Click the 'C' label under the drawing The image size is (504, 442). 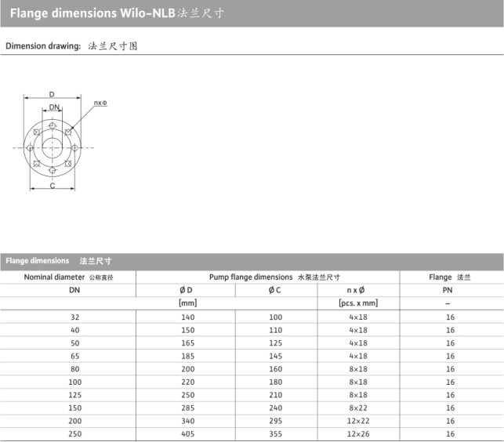[x=53, y=186]
